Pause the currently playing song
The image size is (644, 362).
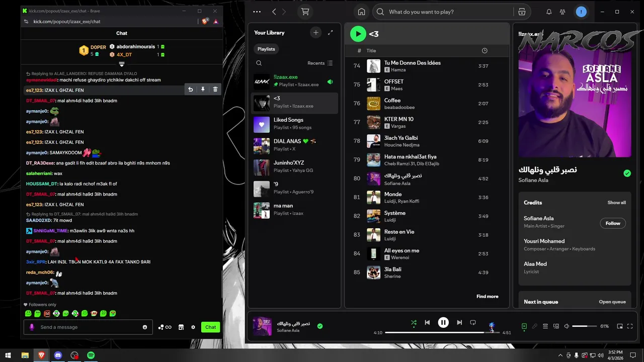click(x=443, y=323)
